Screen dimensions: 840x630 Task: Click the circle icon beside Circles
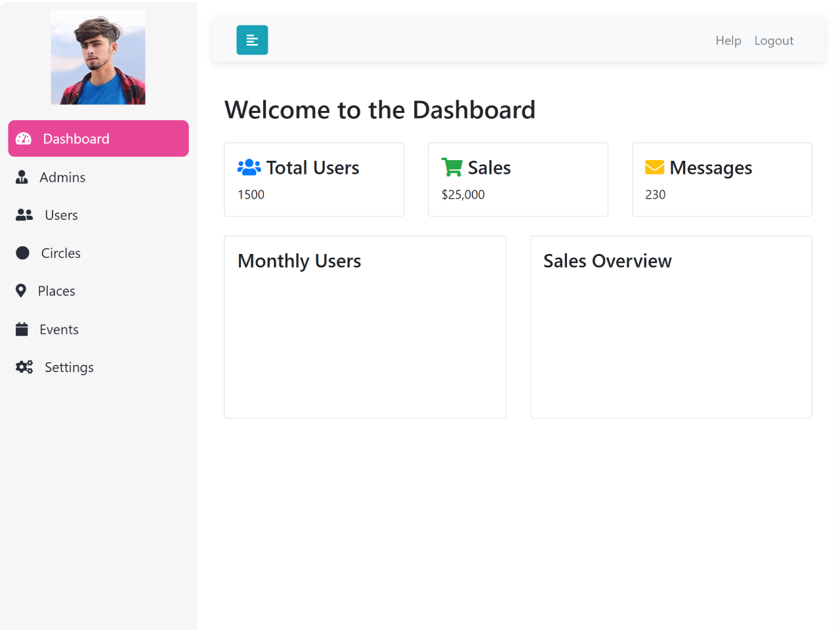22,253
